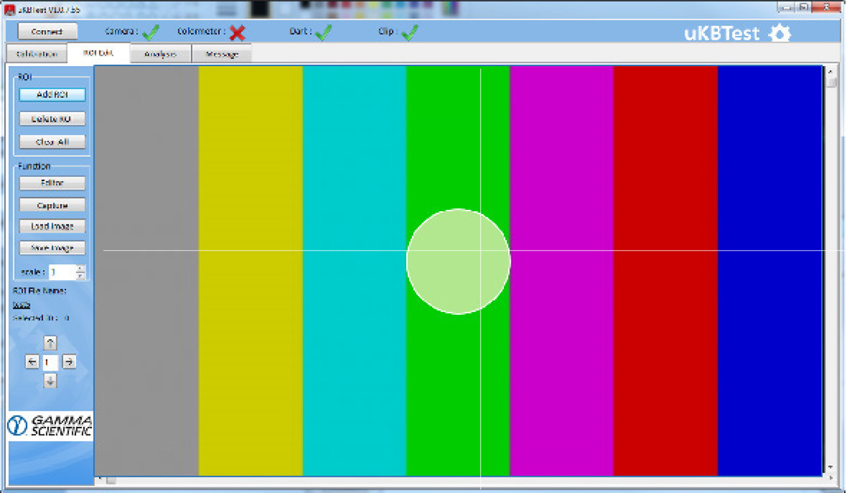Screen dimensions: 868x493
Task: Click the red color bar
Action: [665, 271]
